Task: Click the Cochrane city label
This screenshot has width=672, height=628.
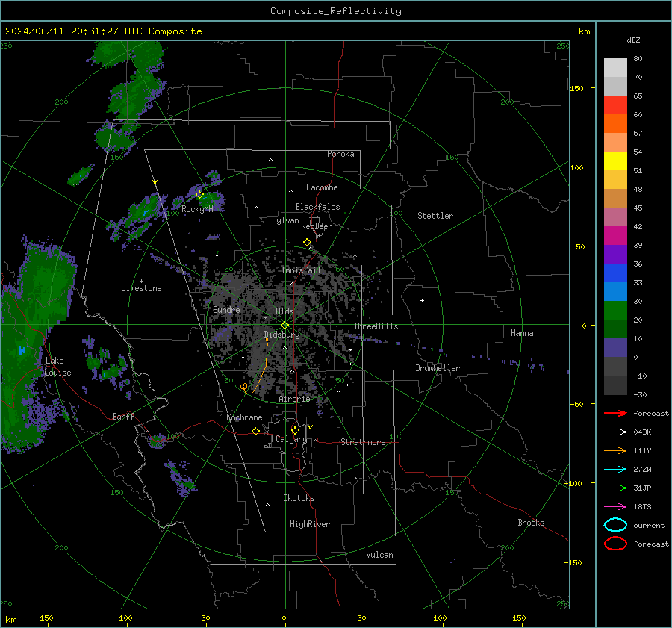Action: (x=244, y=417)
